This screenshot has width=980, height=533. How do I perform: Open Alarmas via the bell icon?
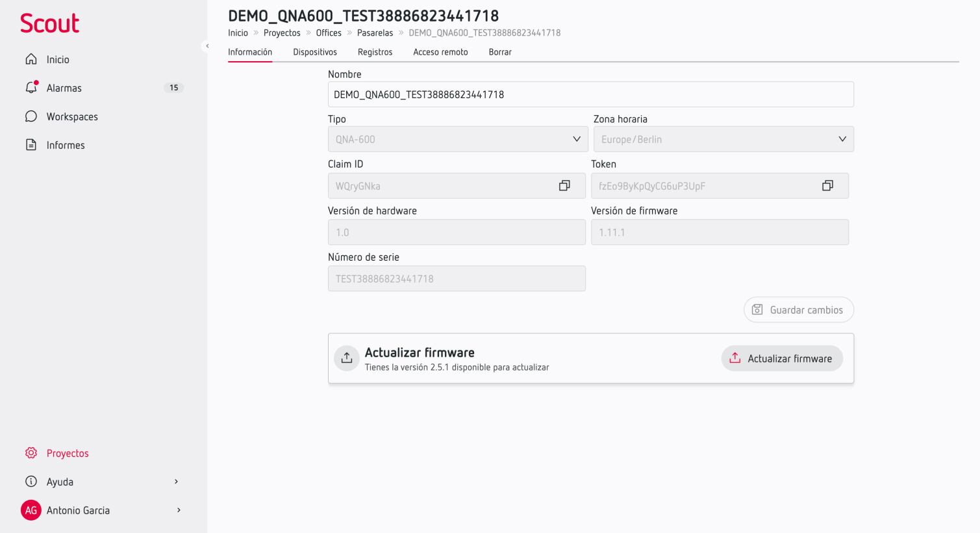pyautogui.click(x=31, y=87)
